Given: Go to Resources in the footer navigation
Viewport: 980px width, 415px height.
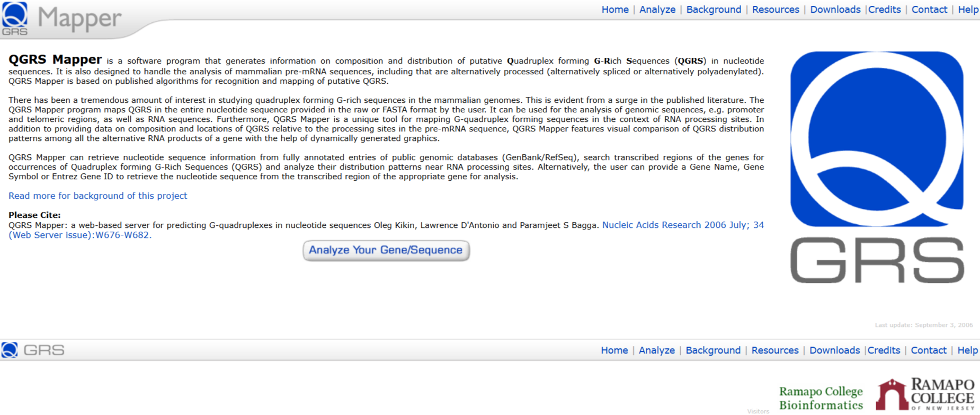Looking at the screenshot, I should point(775,350).
